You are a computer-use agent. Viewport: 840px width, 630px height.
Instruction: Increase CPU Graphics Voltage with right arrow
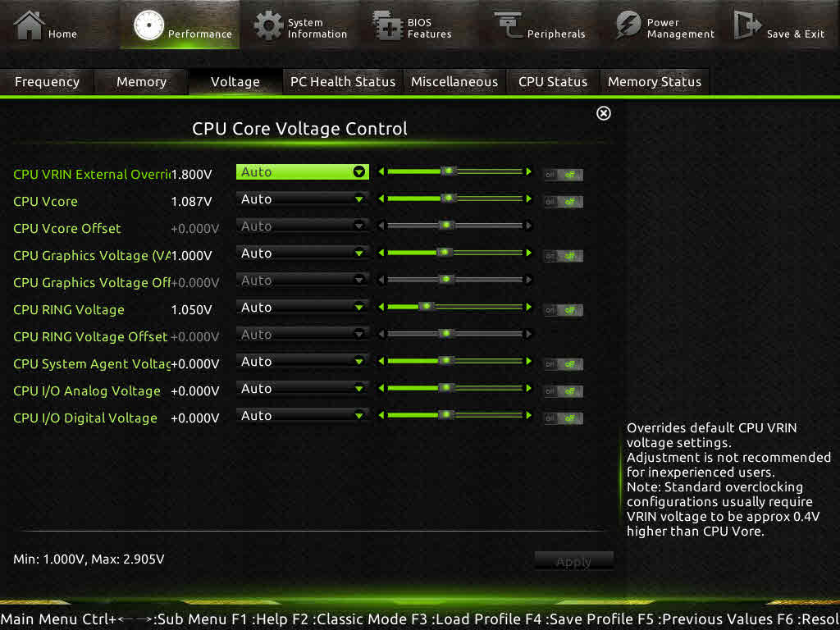(529, 253)
